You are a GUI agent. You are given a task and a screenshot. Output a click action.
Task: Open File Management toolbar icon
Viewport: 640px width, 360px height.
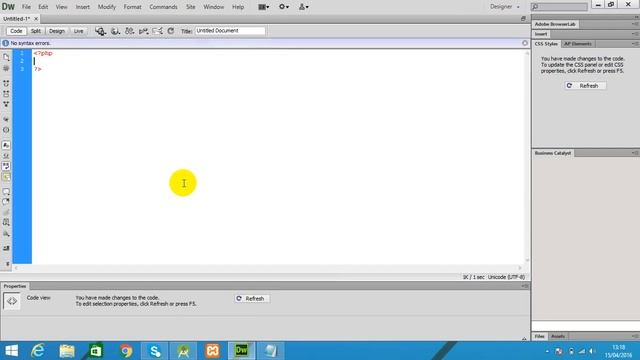pyautogui.click(x=129, y=31)
